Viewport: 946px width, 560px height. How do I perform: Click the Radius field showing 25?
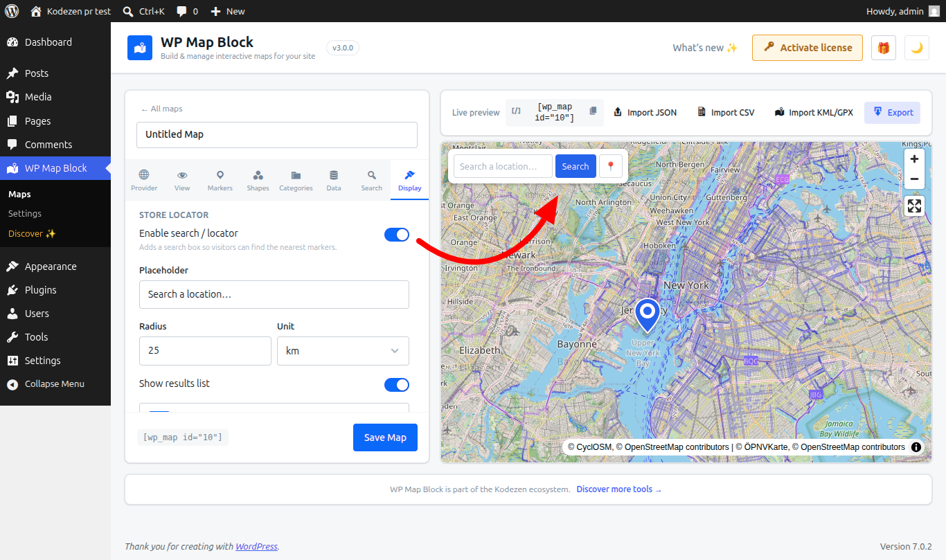(205, 351)
